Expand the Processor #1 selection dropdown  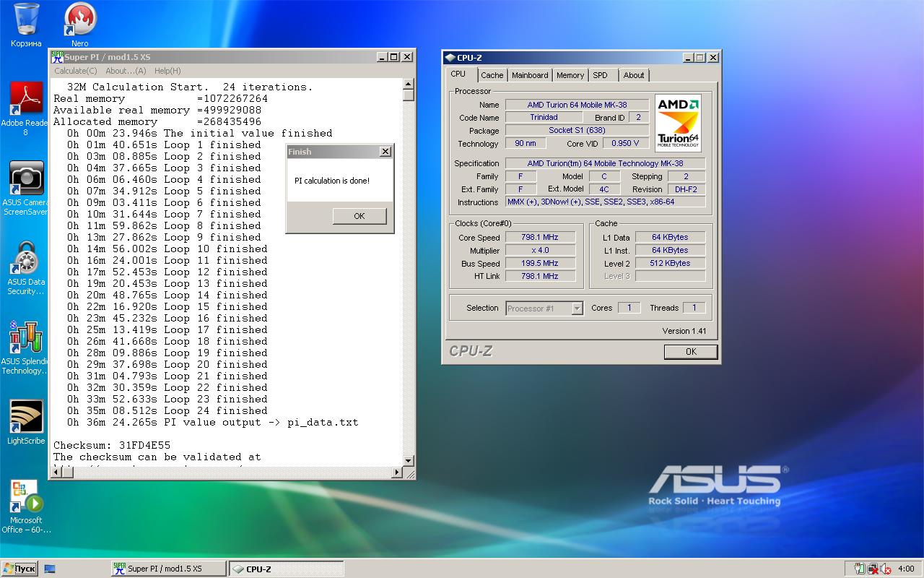click(x=577, y=309)
